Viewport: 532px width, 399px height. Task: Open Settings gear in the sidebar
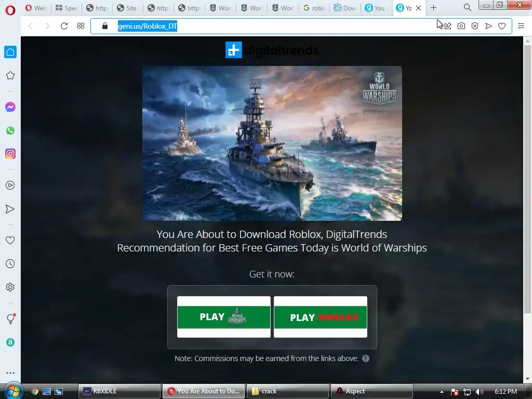pos(10,287)
